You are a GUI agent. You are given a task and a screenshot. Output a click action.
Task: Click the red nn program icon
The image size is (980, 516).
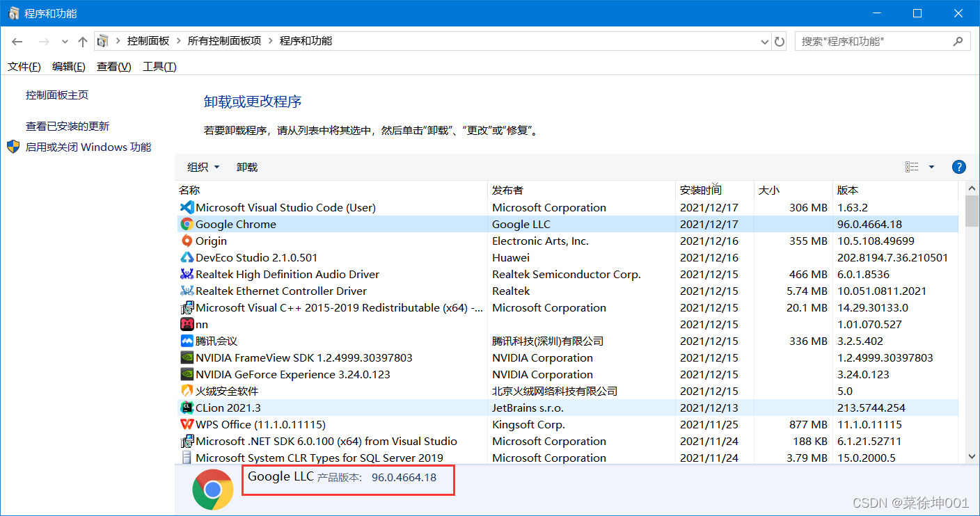[x=187, y=324]
